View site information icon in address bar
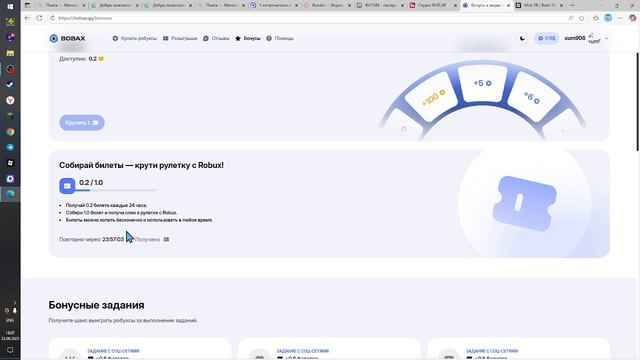Viewport: 640px width, 360px height. [x=52, y=18]
